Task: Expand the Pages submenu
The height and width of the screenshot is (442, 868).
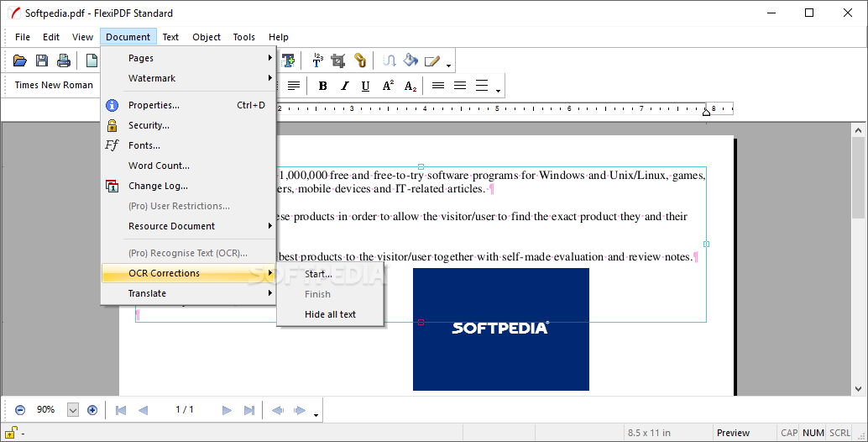Action: click(x=188, y=58)
